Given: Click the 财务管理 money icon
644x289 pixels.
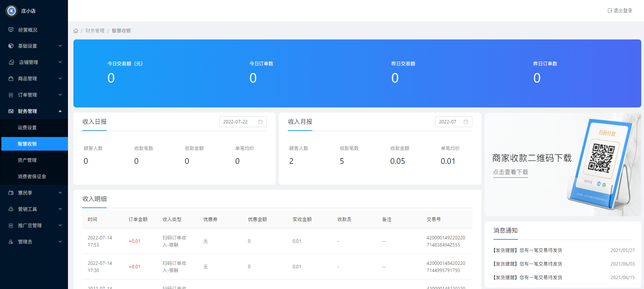Looking at the screenshot, I should point(11,111).
